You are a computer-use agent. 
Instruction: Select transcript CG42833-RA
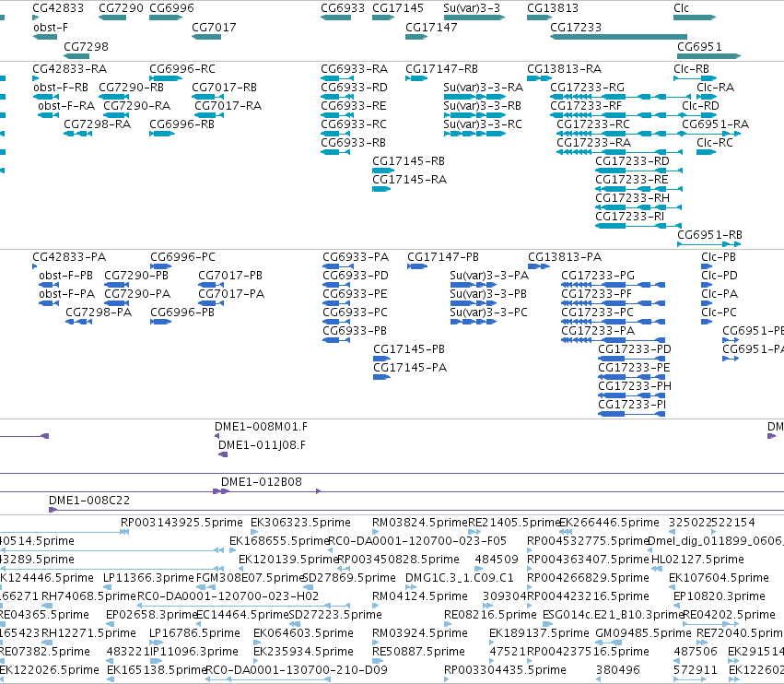[x=69, y=68]
